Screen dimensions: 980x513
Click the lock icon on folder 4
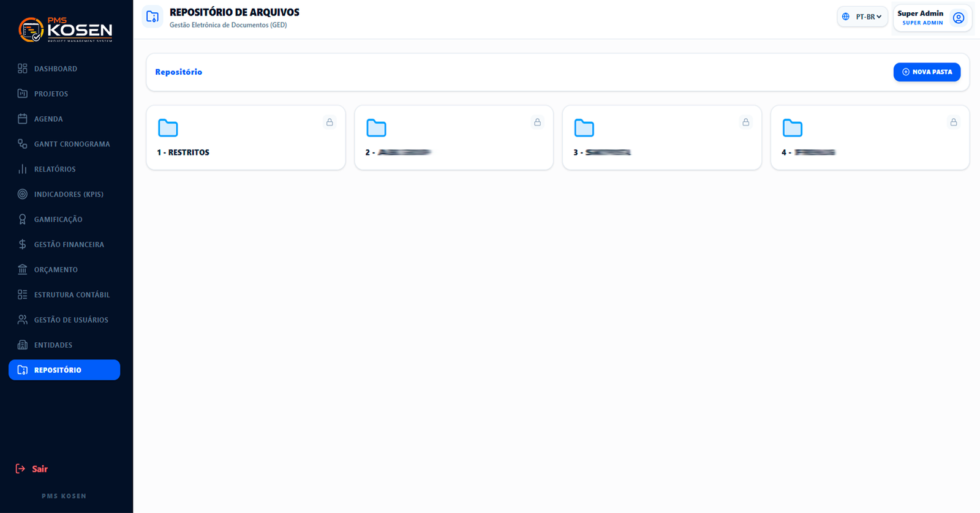[x=954, y=122]
